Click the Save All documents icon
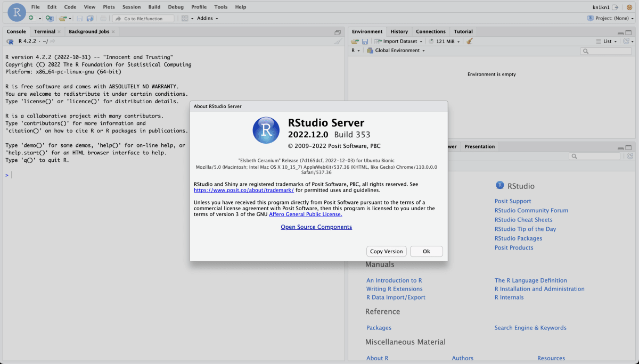639x364 pixels. coord(90,19)
